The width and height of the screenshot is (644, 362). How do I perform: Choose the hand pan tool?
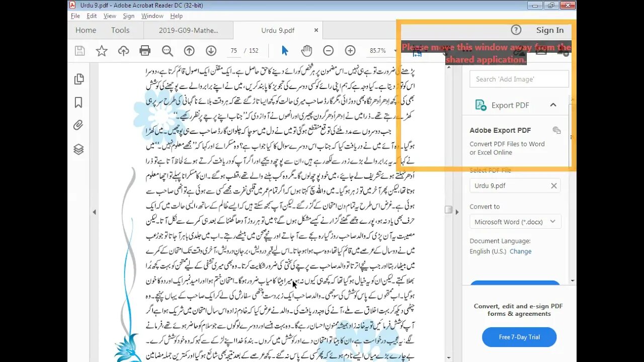[306, 51]
